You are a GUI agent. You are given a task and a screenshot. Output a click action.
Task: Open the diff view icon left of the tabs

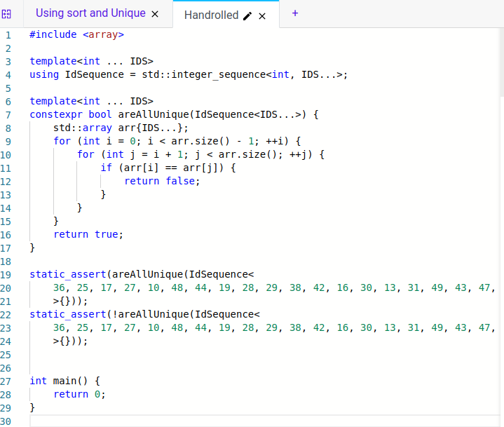point(6,14)
